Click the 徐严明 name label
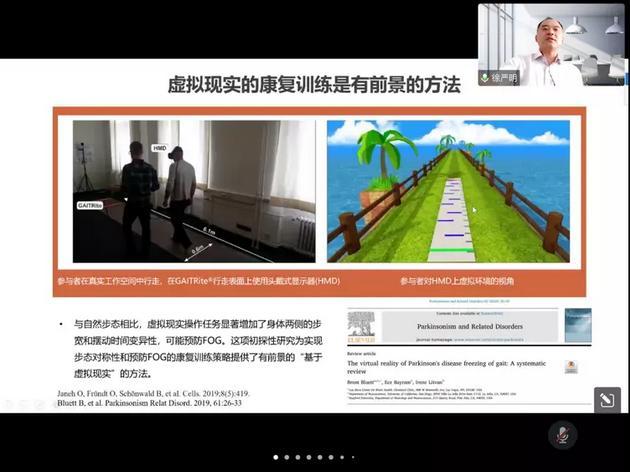This screenshot has height=472, width=630. [x=507, y=78]
